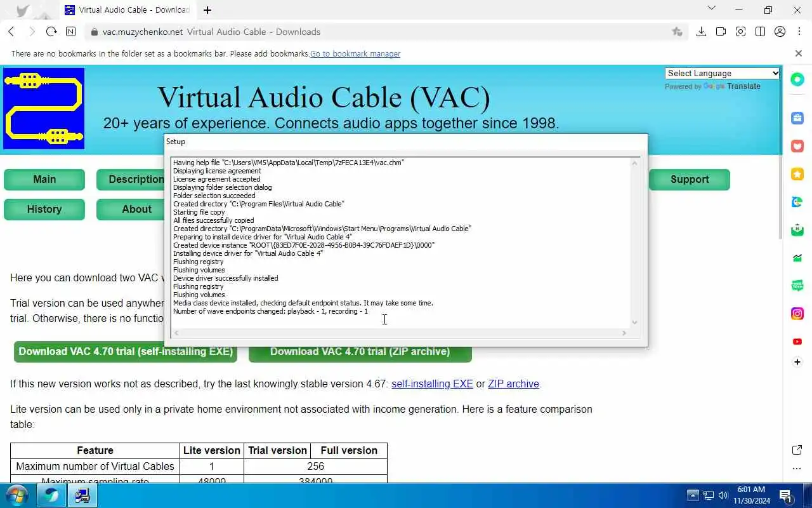Click the Twitter bird pinned tab
The height and width of the screenshot is (508, 812).
coord(22,11)
